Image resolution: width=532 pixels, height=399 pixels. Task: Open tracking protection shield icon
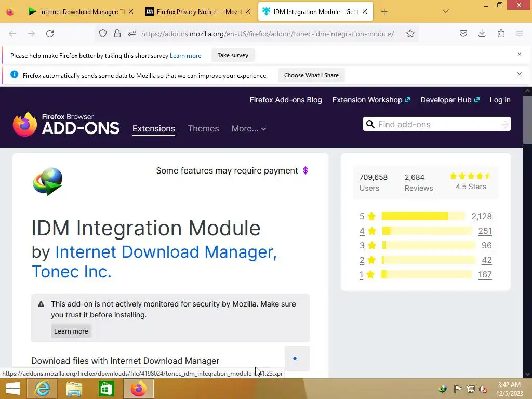[x=103, y=34]
